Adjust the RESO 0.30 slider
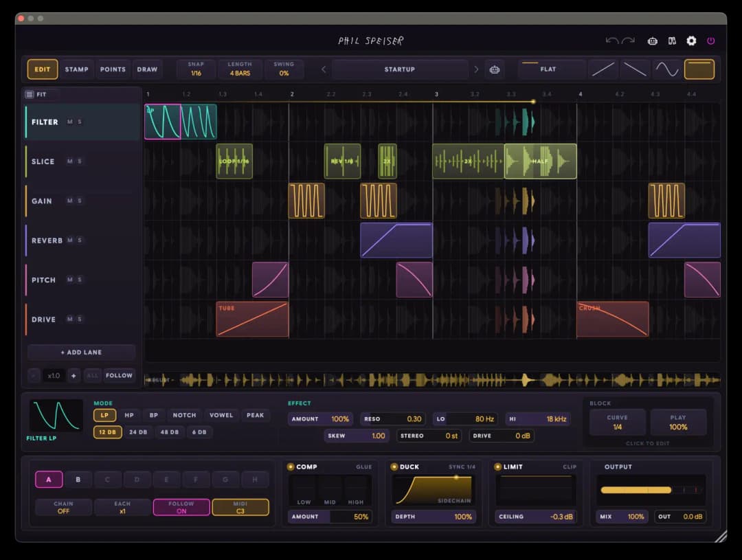This screenshot has width=742, height=560. click(x=393, y=419)
